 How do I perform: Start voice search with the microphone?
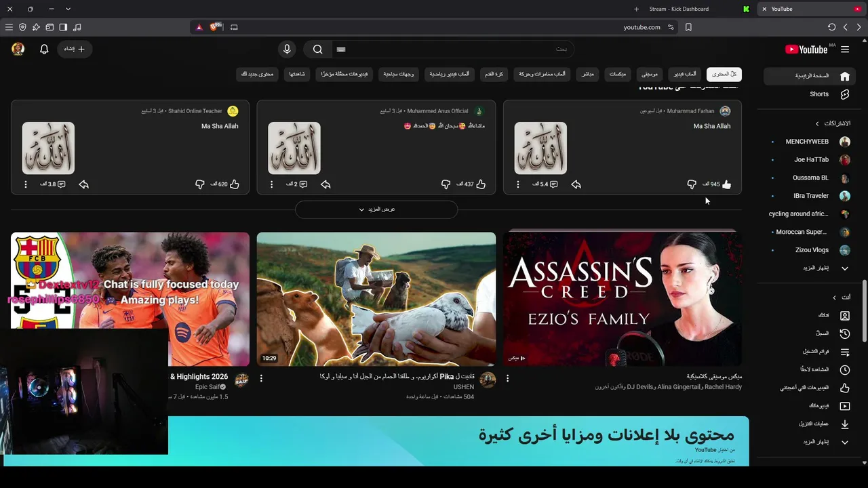click(287, 49)
